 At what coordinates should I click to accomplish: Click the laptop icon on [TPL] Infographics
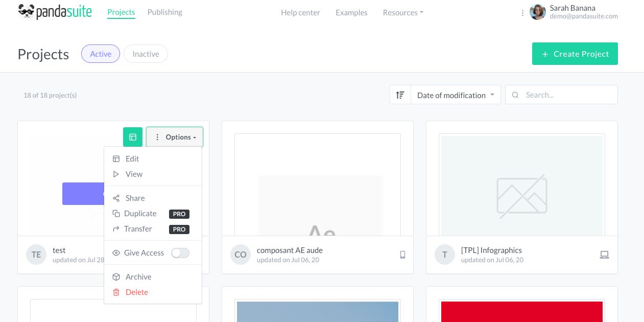click(x=604, y=255)
